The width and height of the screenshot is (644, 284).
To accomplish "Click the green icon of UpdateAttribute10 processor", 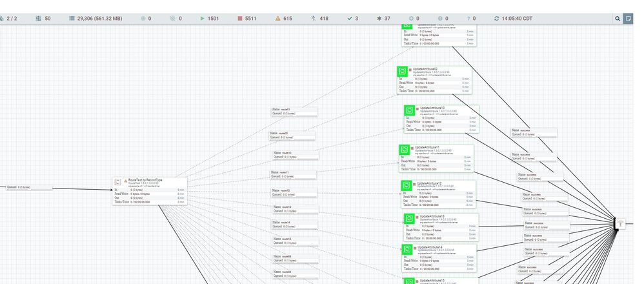I will (x=409, y=110).
